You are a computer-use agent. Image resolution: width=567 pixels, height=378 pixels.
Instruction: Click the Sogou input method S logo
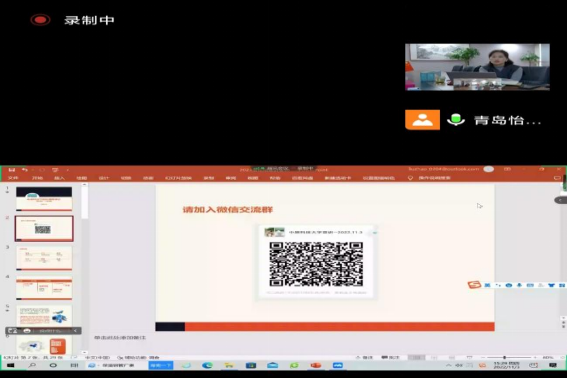(x=474, y=285)
